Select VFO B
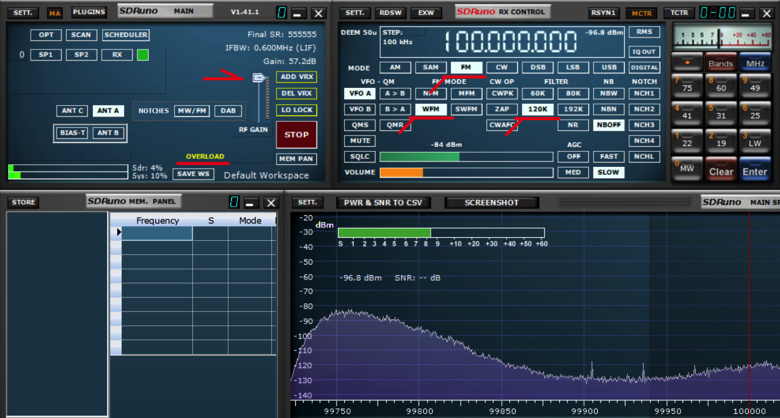The image size is (780, 418). click(360, 109)
